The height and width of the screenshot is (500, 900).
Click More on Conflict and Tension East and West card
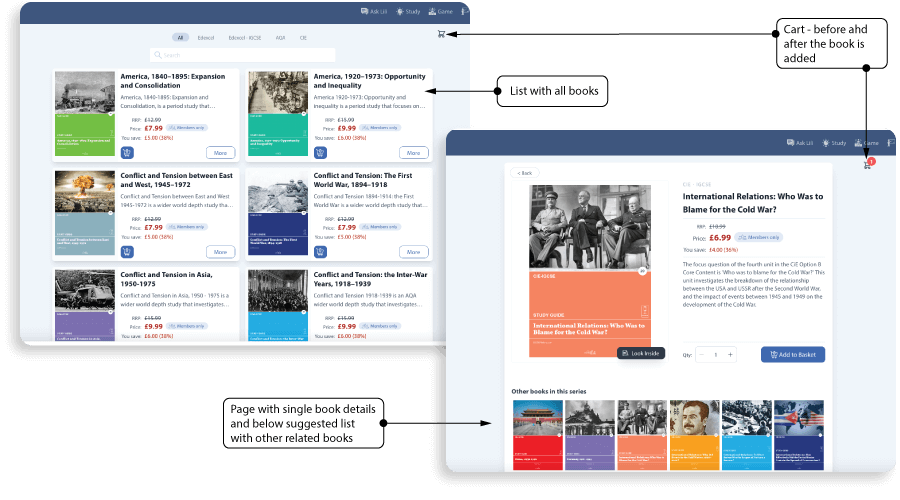(x=220, y=252)
